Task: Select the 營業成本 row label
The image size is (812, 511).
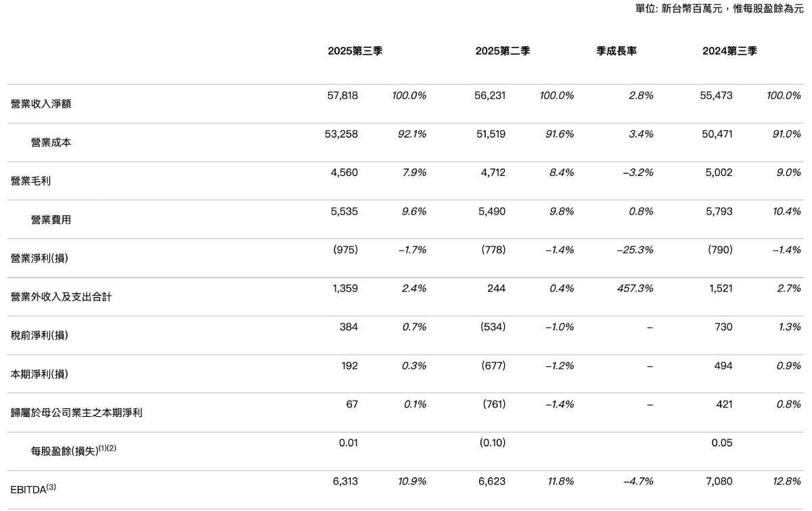Action: (x=51, y=143)
